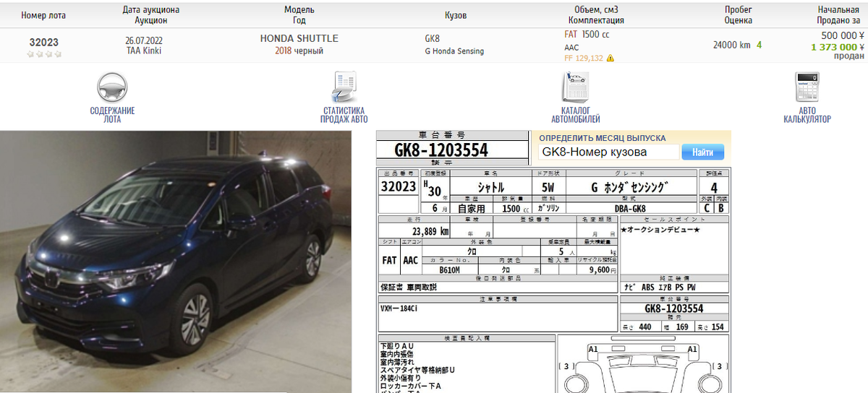
Task: Click the AAC equipment text
Action: click(x=571, y=48)
